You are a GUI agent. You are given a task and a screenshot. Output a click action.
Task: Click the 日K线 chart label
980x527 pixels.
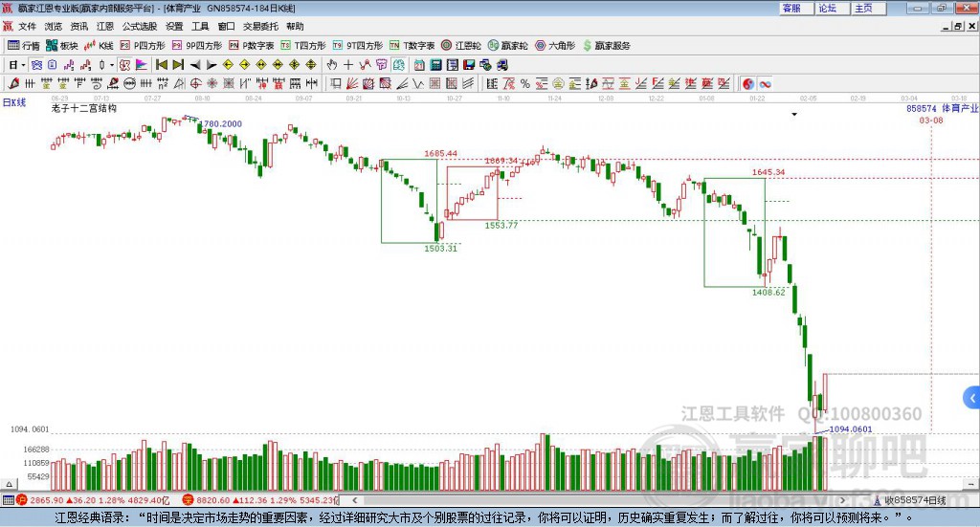click(13, 102)
